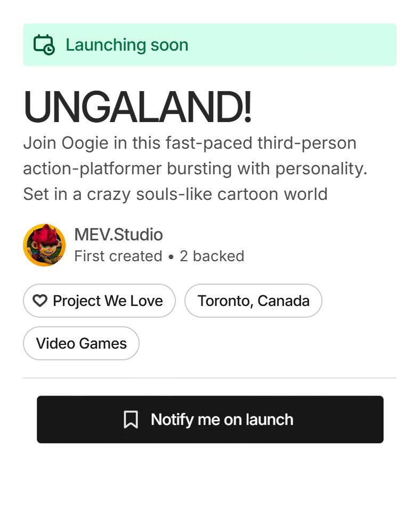Click the words cartoon world in description
Viewport: 420px width, 508px height.
(277, 194)
